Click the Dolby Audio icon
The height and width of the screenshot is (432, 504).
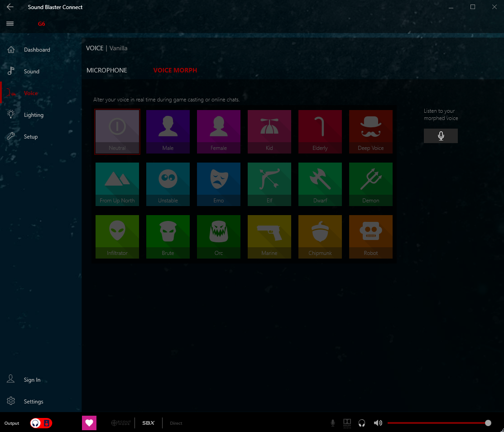click(x=347, y=423)
